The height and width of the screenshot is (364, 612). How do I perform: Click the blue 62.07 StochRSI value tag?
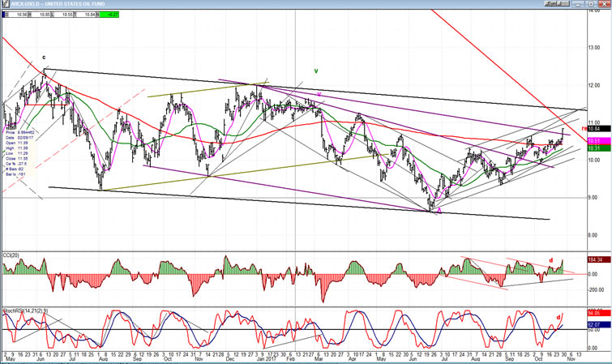tap(593, 324)
